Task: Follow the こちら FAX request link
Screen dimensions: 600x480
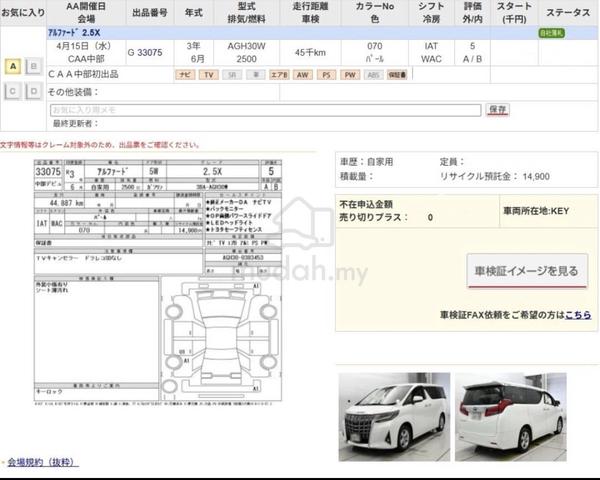Action: [578, 315]
